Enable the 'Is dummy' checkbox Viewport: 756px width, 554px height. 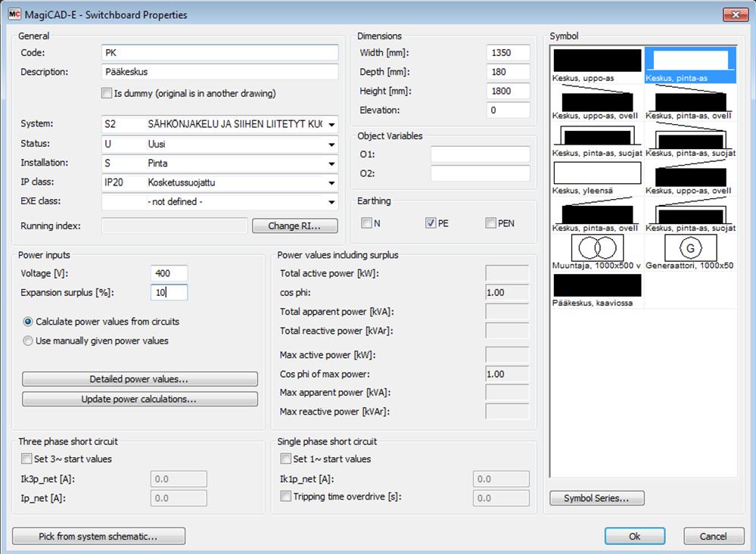click(x=107, y=93)
